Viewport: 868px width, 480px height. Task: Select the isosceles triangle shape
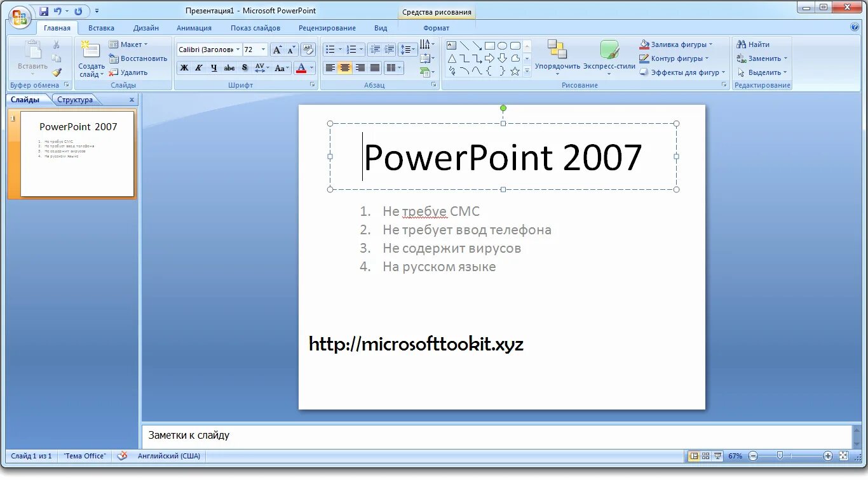tap(452, 58)
